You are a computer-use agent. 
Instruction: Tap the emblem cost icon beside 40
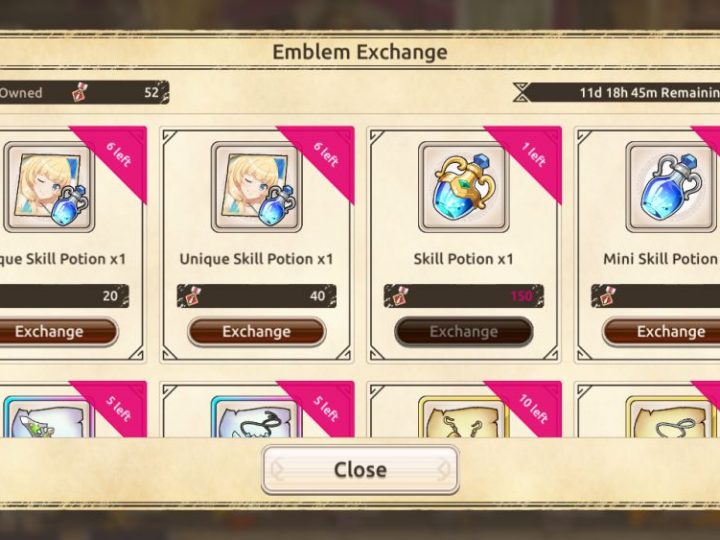click(x=191, y=296)
